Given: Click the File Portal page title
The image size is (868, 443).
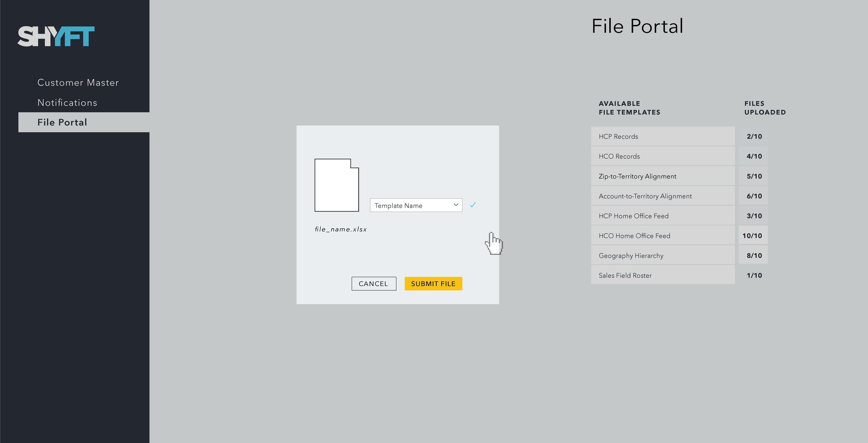Looking at the screenshot, I should point(637,27).
